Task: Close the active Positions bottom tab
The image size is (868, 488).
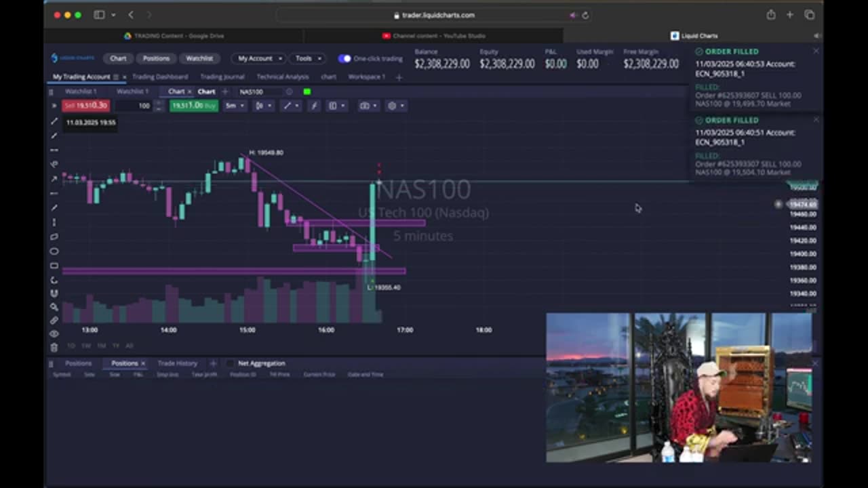Action: coord(143,363)
